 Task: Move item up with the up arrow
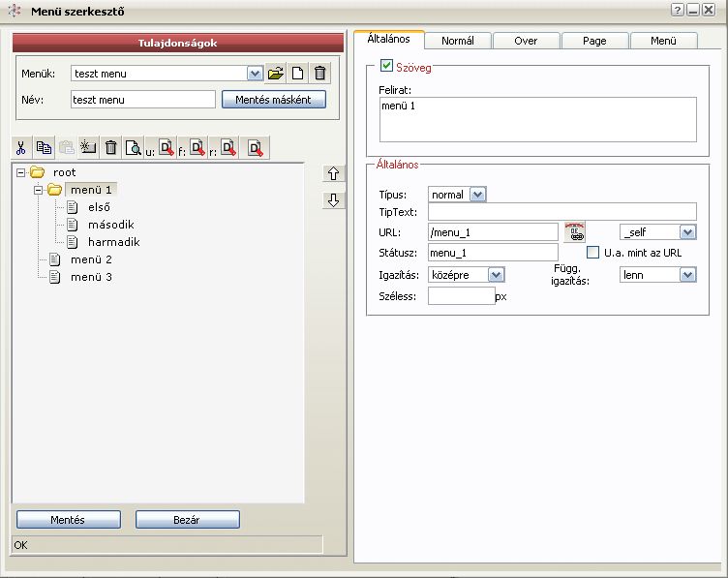(x=333, y=174)
